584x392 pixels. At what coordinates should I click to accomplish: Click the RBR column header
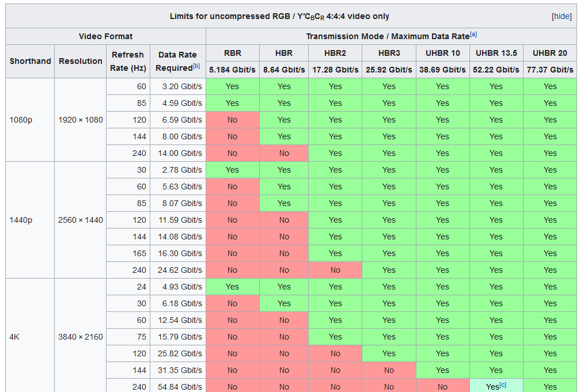[x=233, y=53]
